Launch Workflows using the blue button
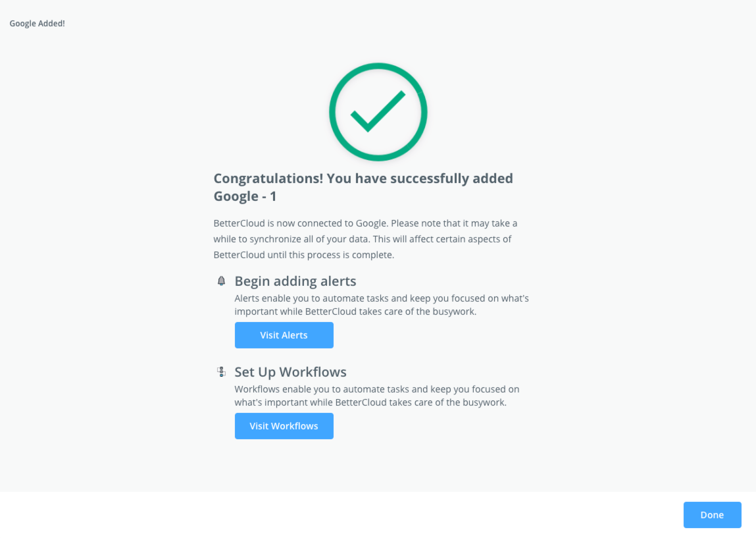This screenshot has height=538, width=756. pos(284,426)
